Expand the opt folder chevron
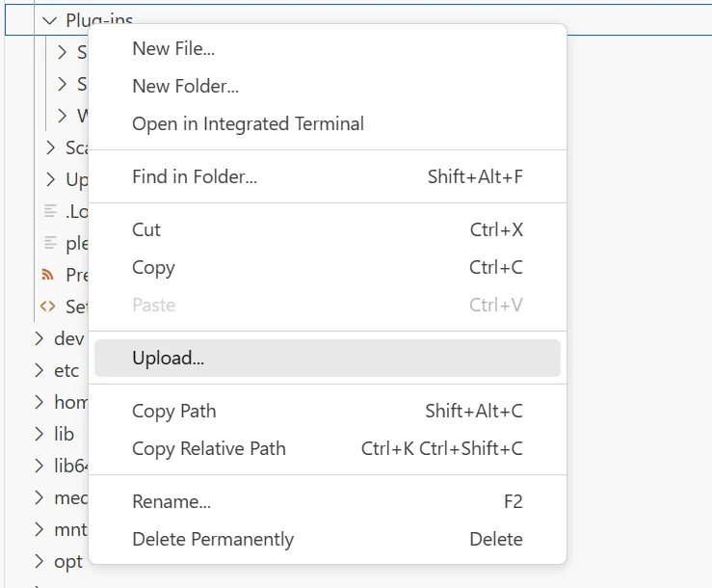 click(x=39, y=561)
